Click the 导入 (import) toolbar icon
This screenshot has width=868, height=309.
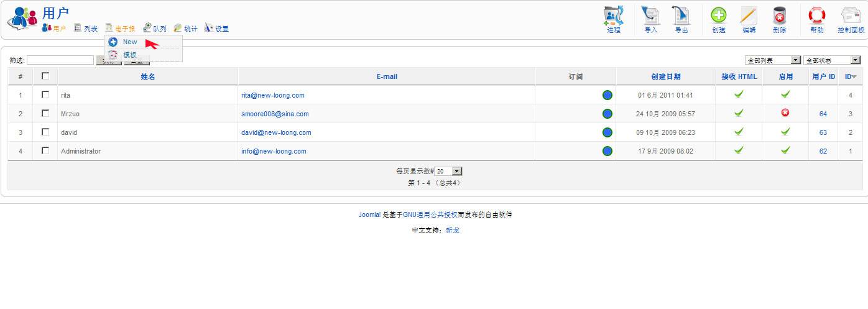[x=650, y=19]
